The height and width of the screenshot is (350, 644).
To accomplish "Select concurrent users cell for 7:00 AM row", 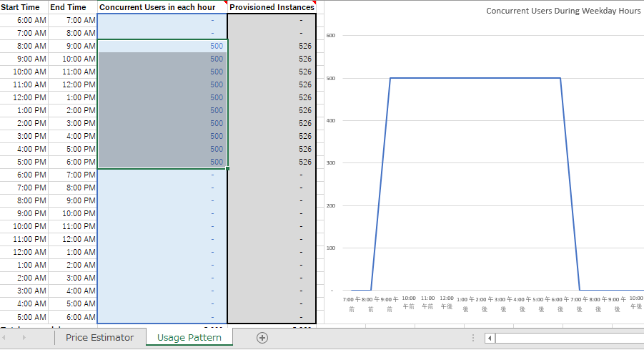I will [x=162, y=33].
